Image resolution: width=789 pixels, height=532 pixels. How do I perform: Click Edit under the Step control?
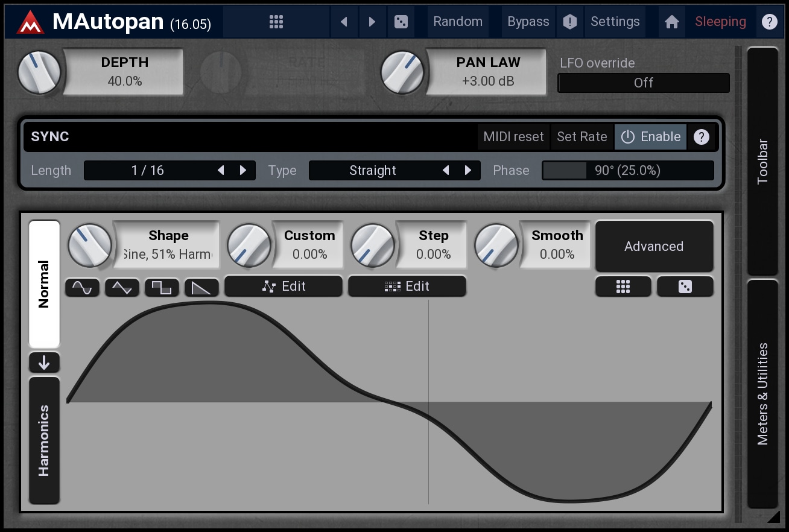[407, 287]
